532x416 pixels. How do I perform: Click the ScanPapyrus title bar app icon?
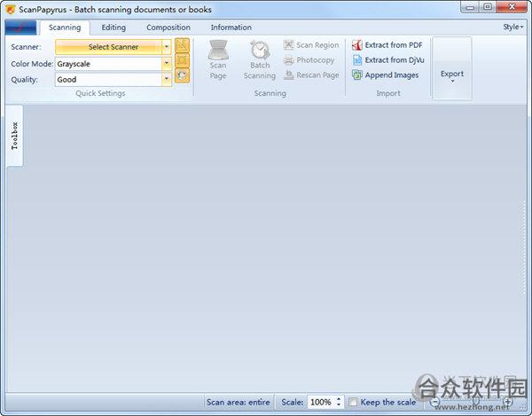tap(11, 9)
